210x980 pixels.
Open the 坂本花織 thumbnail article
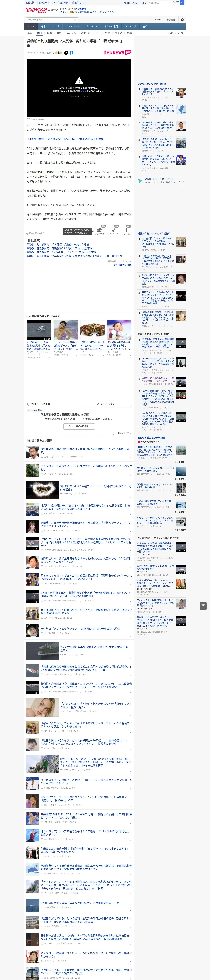pyautogui.click(x=119, y=330)
